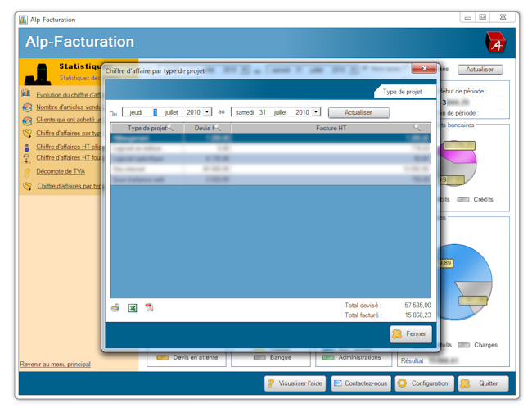
Task: Click the search icon in Type de projet header
Action: coord(170,128)
